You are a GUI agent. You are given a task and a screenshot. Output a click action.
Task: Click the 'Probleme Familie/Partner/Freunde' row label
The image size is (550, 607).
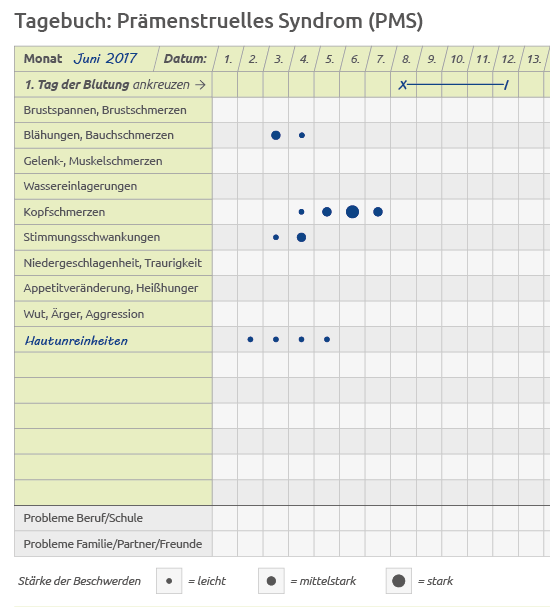[x=113, y=544]
